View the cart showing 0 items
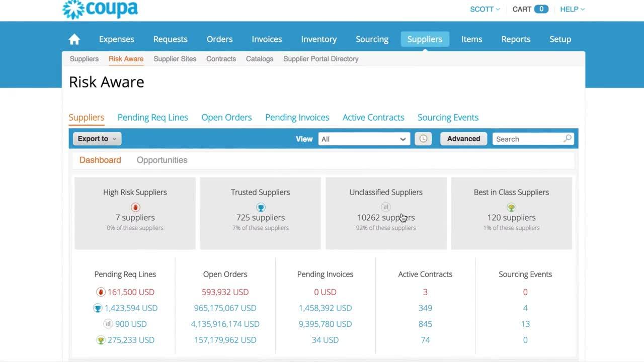This screenshot has height=362, width=644. click(x=530, y=9)
